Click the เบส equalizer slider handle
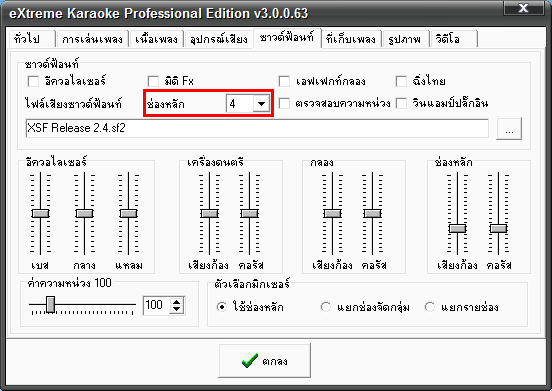Viewport: 552px width, 391px height. click(x=40, y=214)
